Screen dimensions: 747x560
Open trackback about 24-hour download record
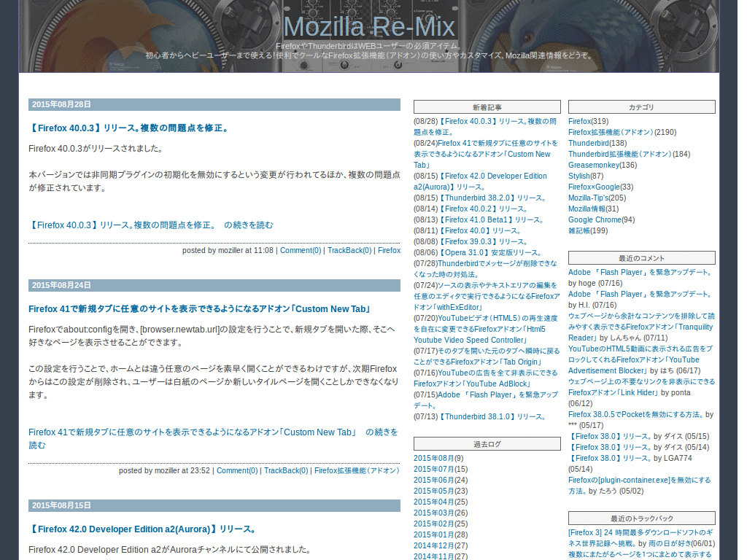(x=640, y=537)
